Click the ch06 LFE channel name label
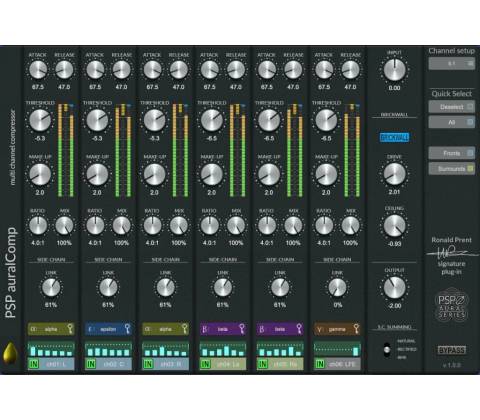Image resolution: width=480 pixels, height=420 pixels. (x=343, y=364)
